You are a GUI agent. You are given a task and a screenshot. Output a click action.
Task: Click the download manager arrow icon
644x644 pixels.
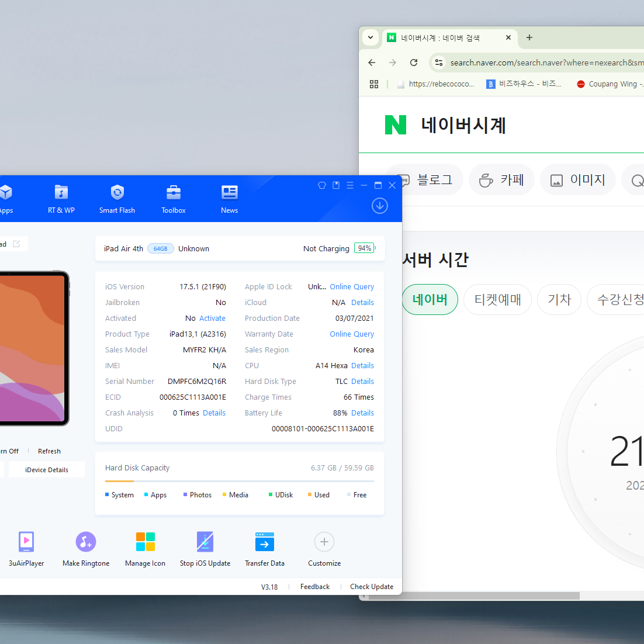[x=379, y=206]
